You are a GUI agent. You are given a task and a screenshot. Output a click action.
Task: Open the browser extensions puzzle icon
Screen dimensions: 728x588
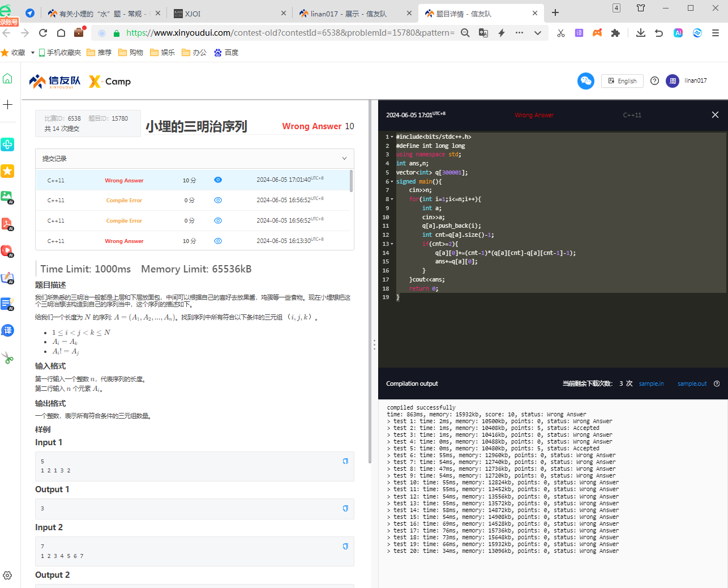tap(615, 33)
